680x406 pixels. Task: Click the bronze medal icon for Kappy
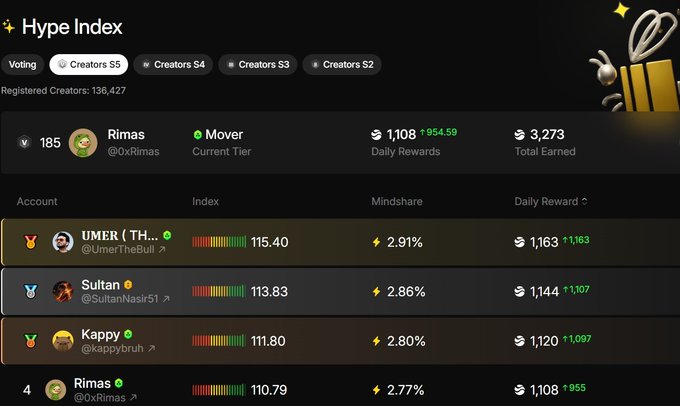point(30,341)
